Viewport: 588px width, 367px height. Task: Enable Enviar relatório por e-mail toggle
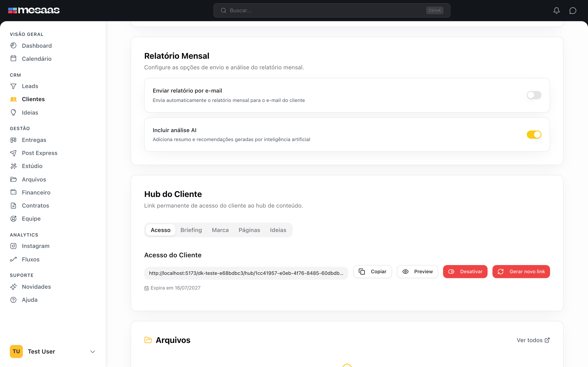(534, 95)
